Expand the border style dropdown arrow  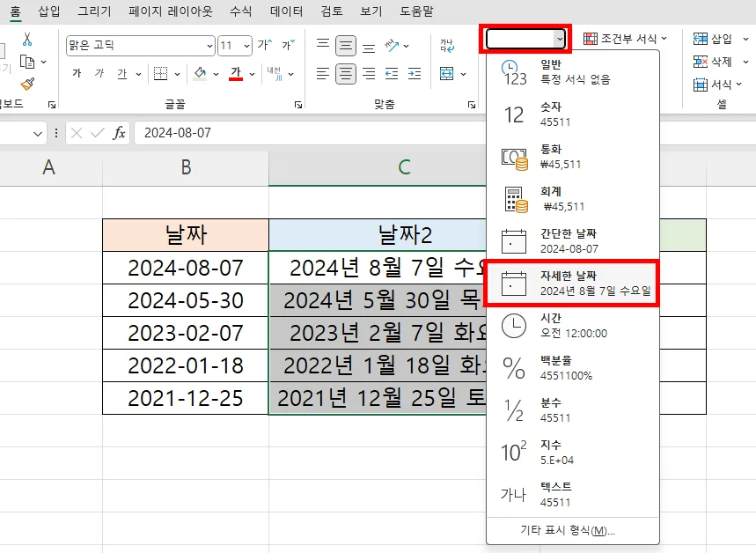pos(176,74)
